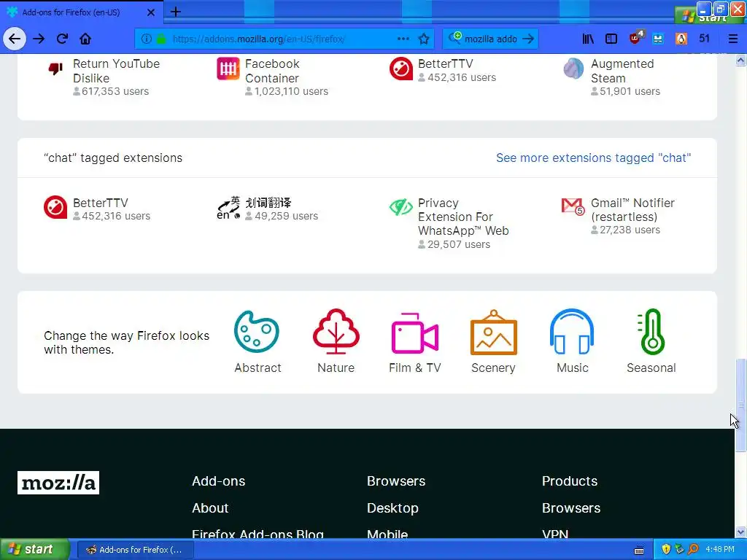This screenshot has height=560, width=747.
Task: Select the Add-ons for Firefox tab
Action: click(81, 12)
